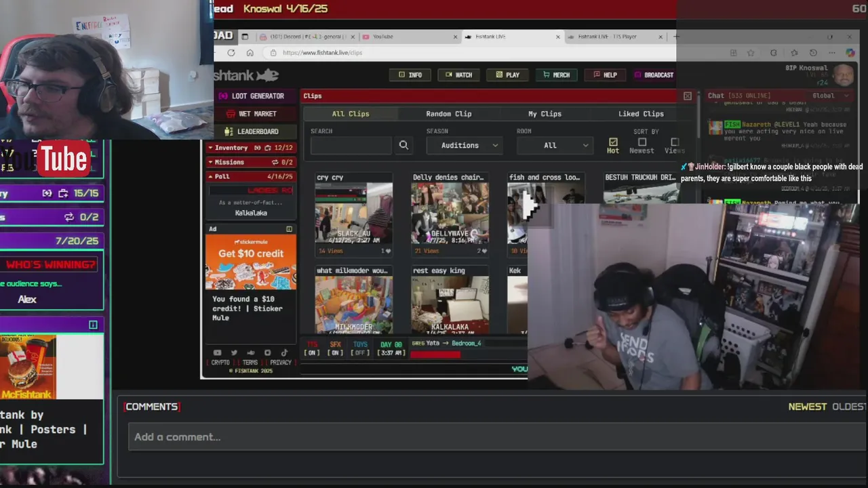The width and height of the screenshot is (868, 488).
Task: Click the favorites star in browser toolbar
Action: (751, 53)
